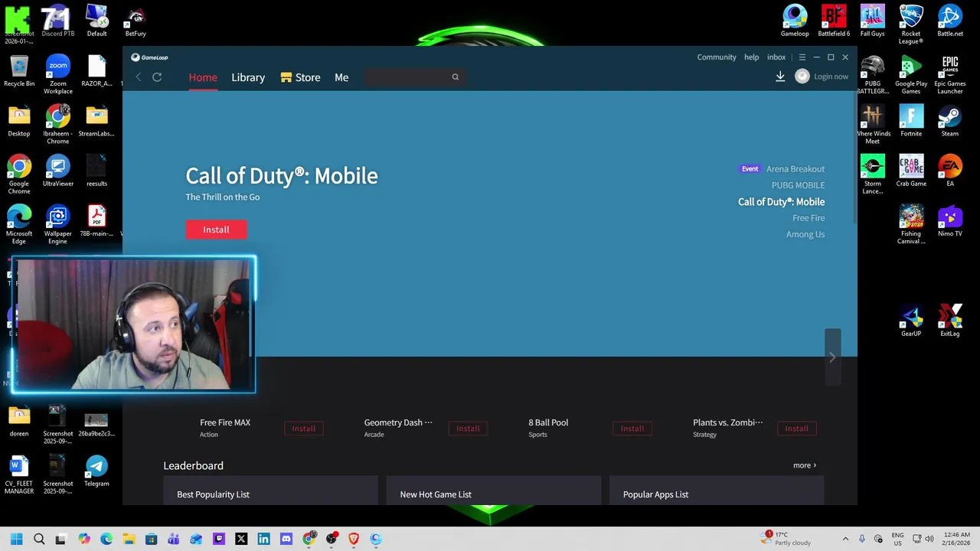
Task: Open the Windows Start menu
Action: coord(17,539)
